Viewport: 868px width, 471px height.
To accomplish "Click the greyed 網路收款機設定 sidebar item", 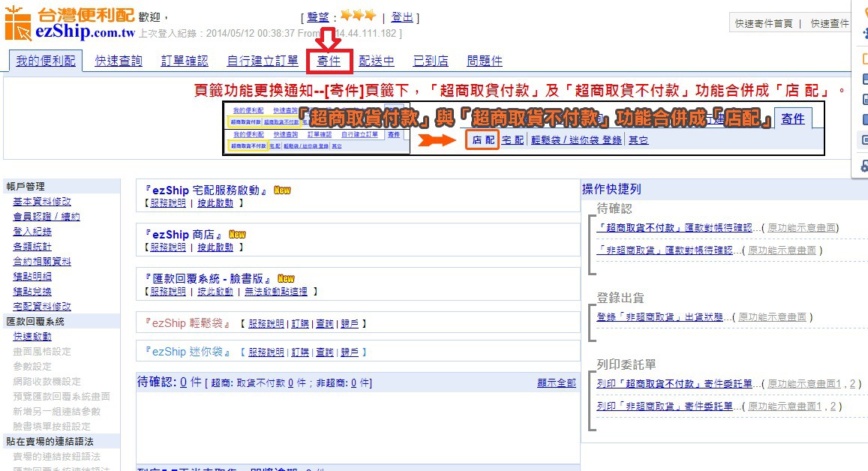I will 47,381.
